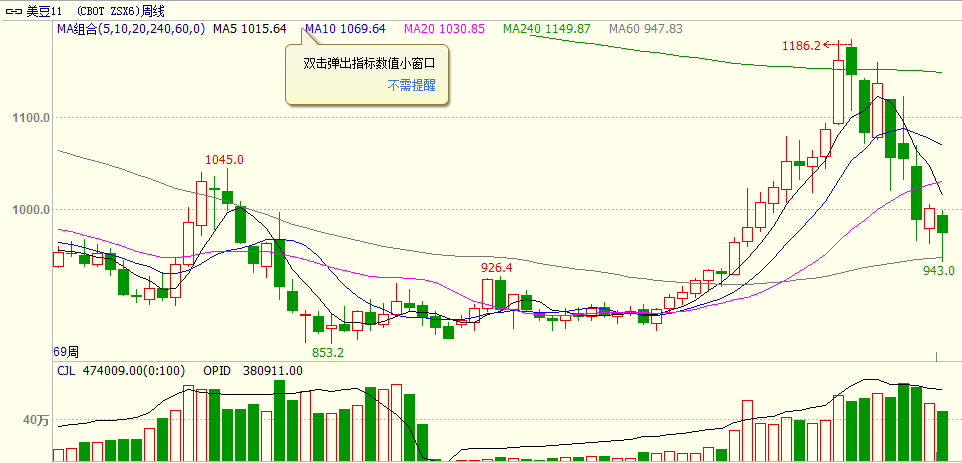Click the 853.2 low price label
This screenshot has width=962, height=463.
pyautogui.click(x=328, y=353)
